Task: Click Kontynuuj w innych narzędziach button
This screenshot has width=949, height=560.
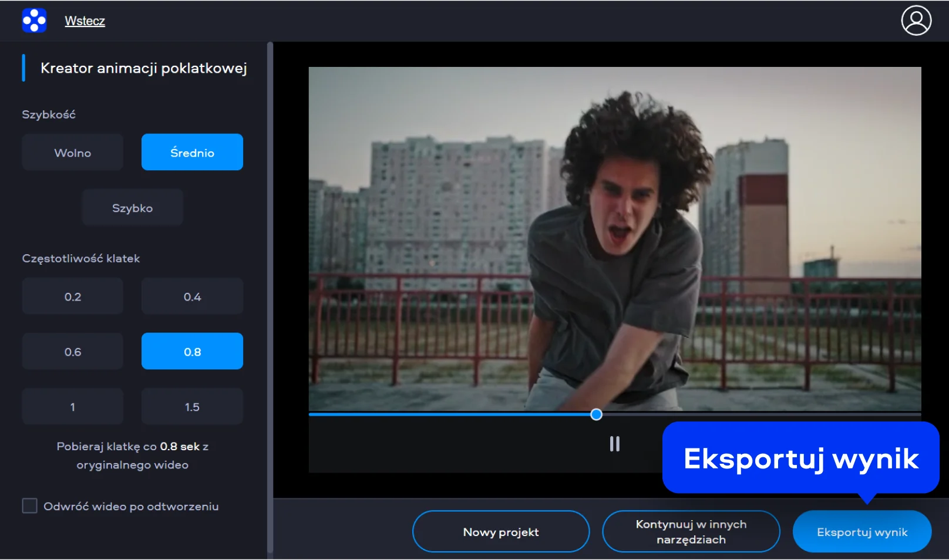Action: (691, 532)
